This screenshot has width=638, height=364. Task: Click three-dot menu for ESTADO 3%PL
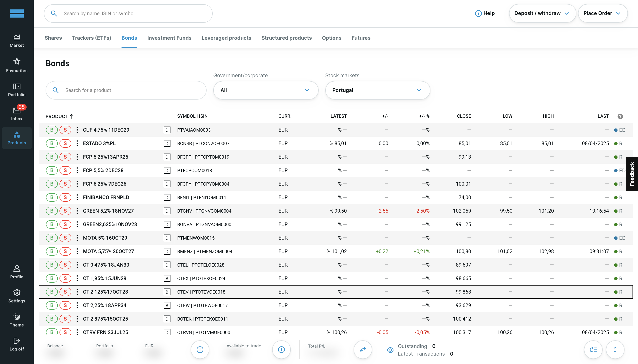point(77,143)
